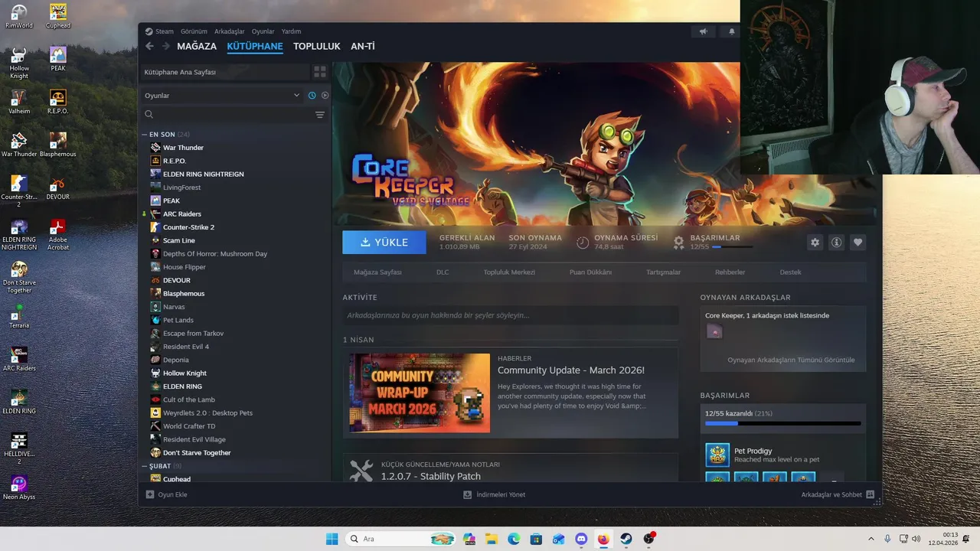Expand the Oyunlar library category dropdown
Viewport: 980px width, 551px height.
pyautogui.click(x=223, y=96)
